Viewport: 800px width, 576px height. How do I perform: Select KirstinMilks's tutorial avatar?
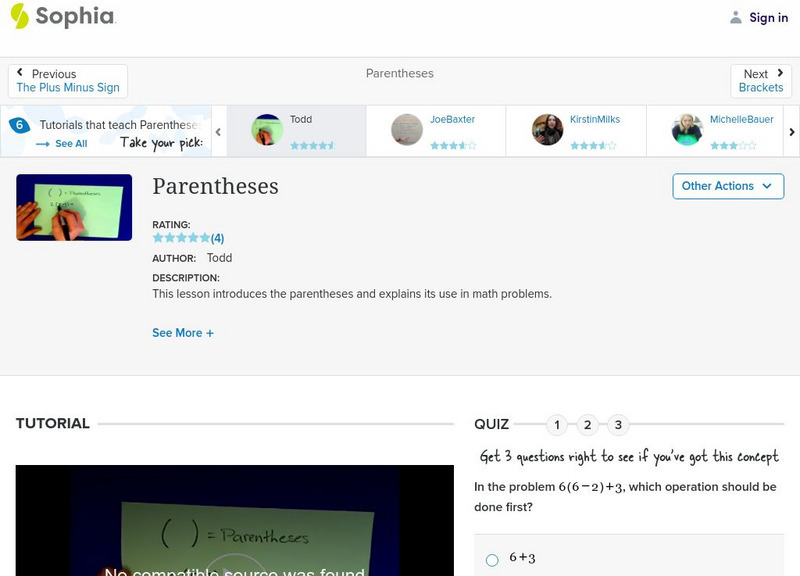547,130
